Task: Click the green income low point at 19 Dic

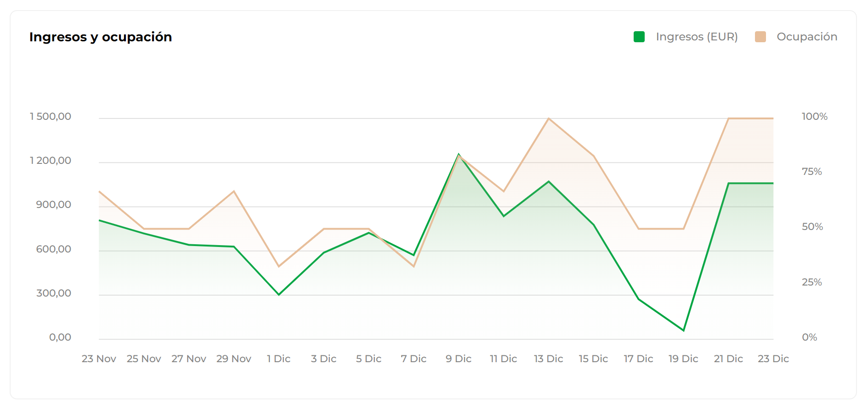Action: [684, 331]
